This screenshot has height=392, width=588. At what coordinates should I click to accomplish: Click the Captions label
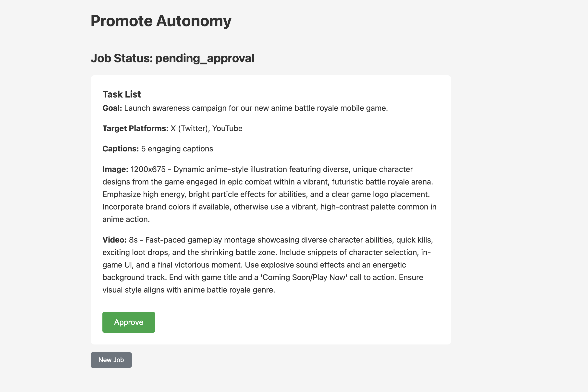pyautogui.click(x=121, y=149)
